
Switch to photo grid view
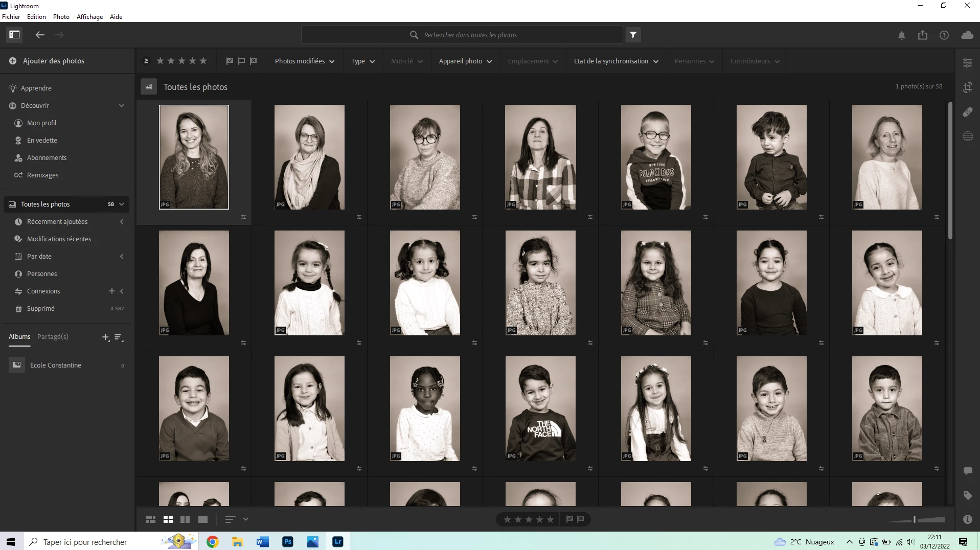coord(151,519)
